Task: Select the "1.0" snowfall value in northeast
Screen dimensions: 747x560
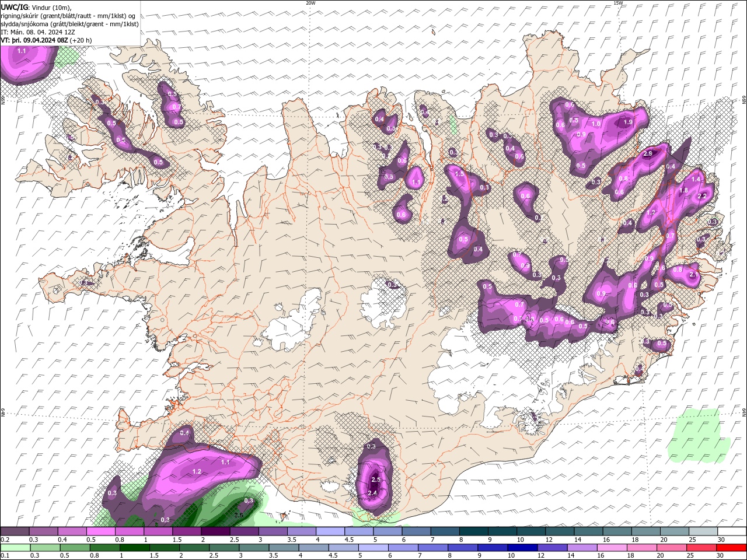Action: [596, 124]
